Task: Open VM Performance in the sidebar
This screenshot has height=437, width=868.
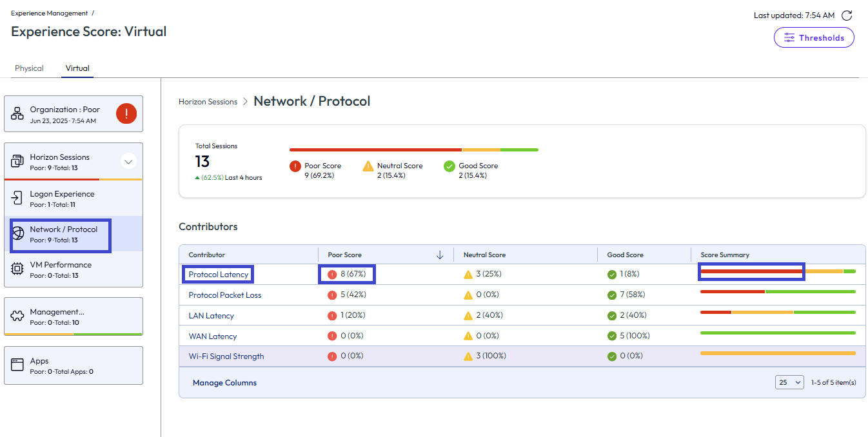Action: click(74, 269)
